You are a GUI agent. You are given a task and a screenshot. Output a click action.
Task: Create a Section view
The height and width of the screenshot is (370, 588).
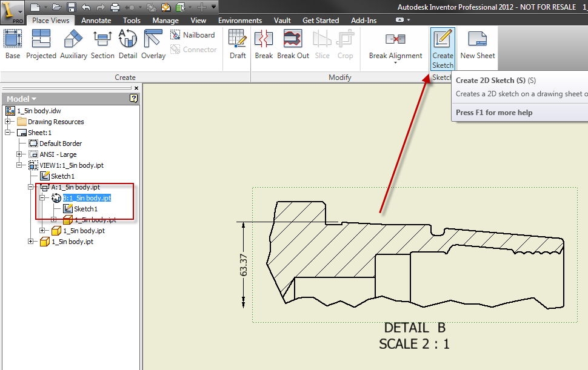coord(102,45)
